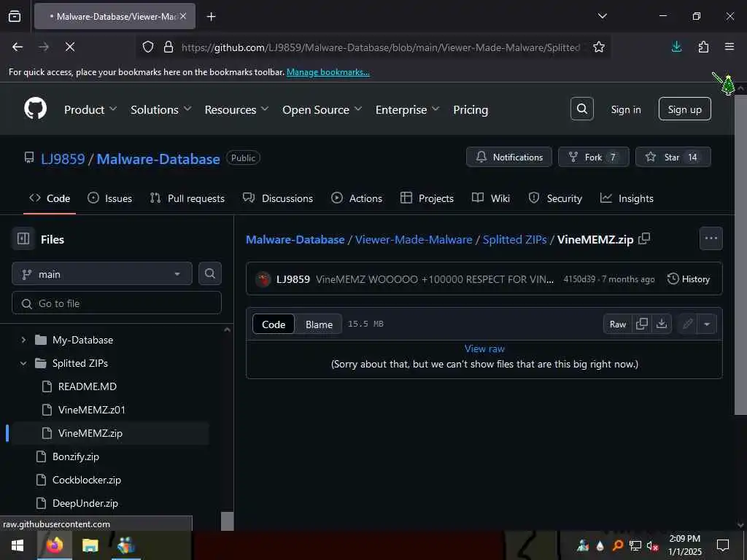Stop loading the page with the X button

(69, 47)
